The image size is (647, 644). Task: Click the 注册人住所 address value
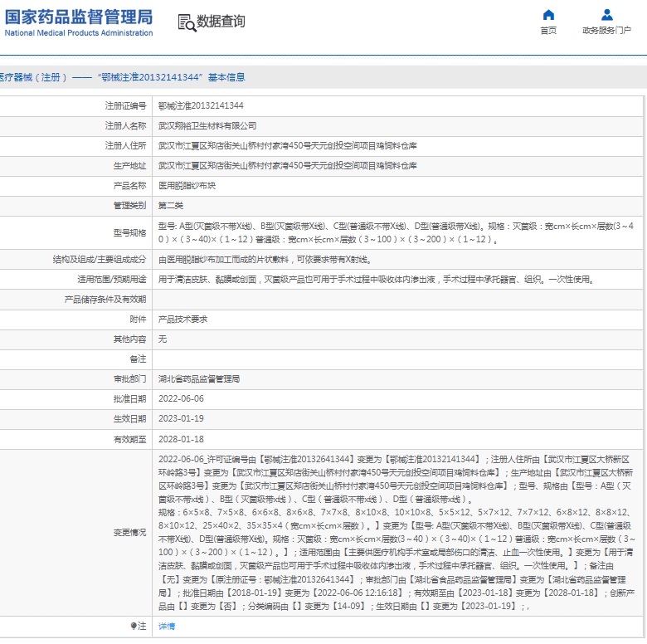click(x=288, y=146)
